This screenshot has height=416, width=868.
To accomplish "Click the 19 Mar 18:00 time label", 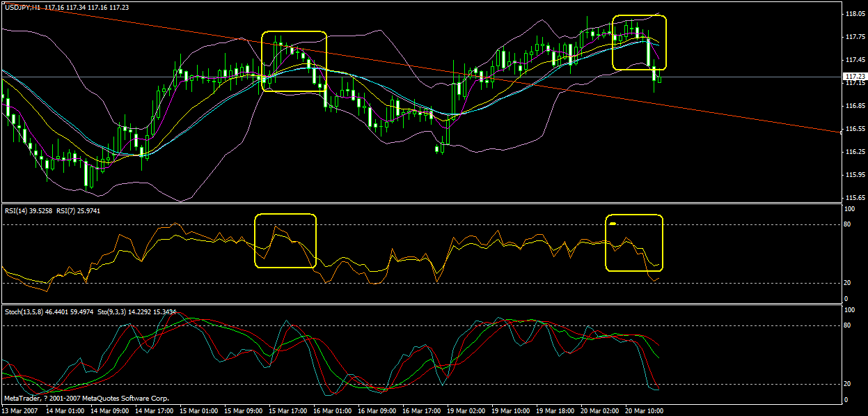I will (555, 411).
